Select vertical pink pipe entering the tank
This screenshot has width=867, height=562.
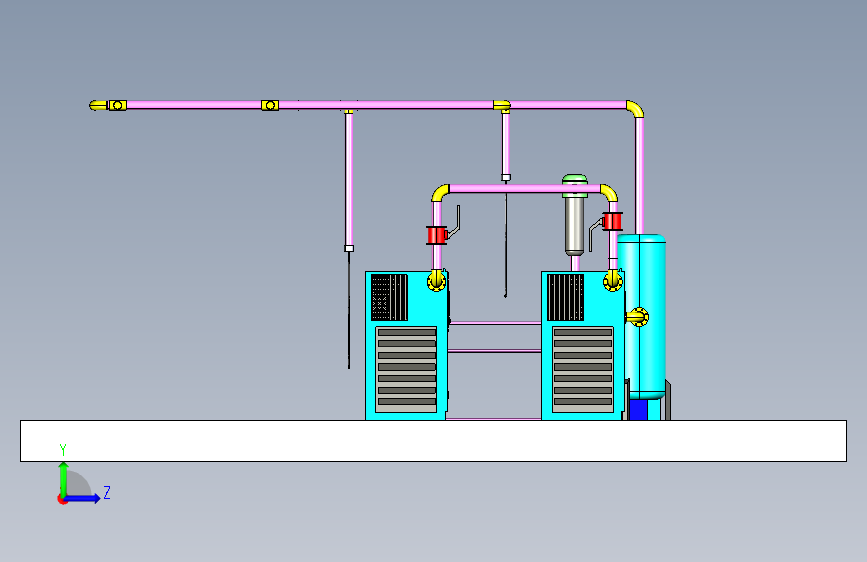pos(640,175)
